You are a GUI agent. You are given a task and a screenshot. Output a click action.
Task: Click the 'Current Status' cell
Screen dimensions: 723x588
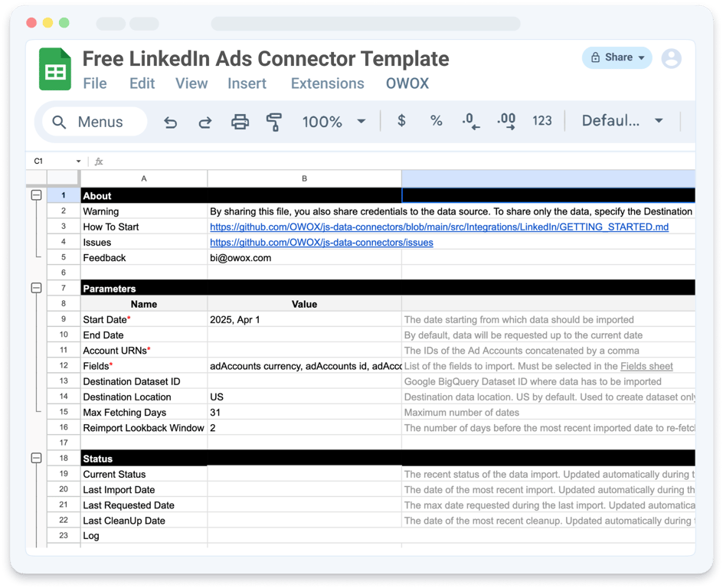(x=144, y=474)
